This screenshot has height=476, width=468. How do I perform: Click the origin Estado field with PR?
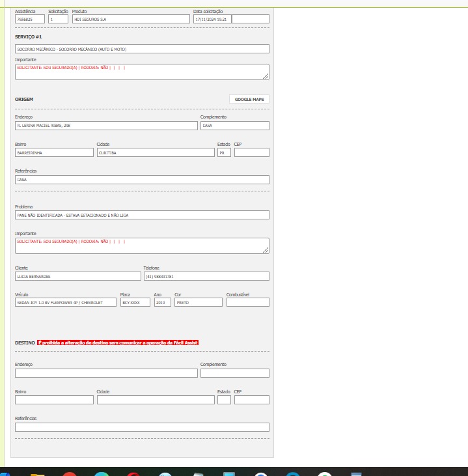pos(224,152)
